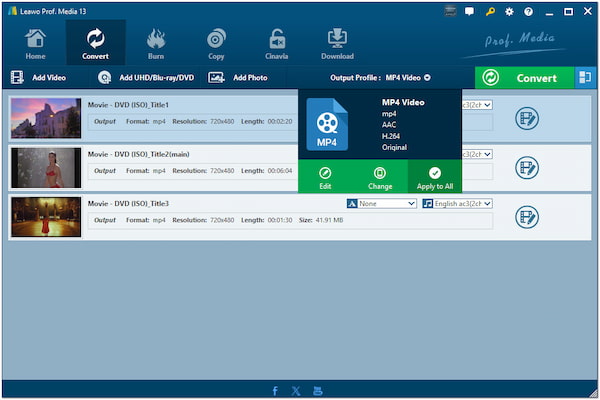Click Edit in the profile popup
This screenshot has height=400, width=600.
pyautogui.click(x=325, y=178)
